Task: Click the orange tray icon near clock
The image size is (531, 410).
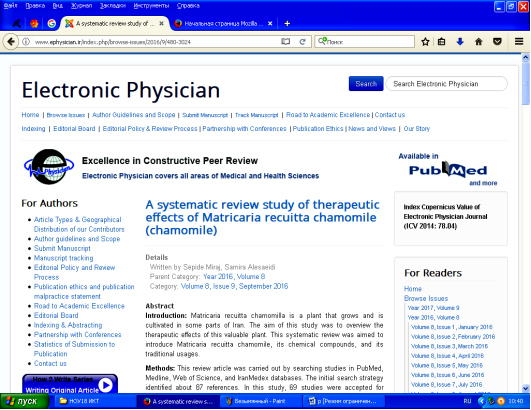Action: point(501,402)
